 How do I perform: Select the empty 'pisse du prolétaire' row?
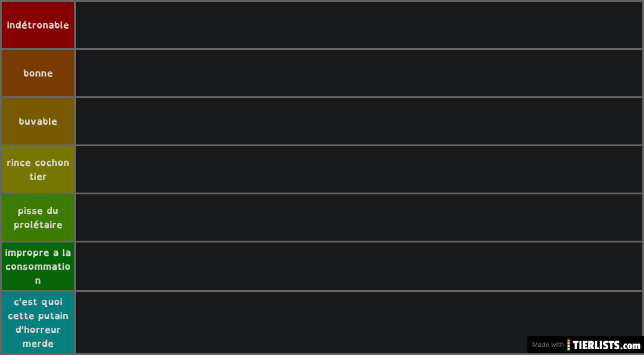(x=359, y=218)
